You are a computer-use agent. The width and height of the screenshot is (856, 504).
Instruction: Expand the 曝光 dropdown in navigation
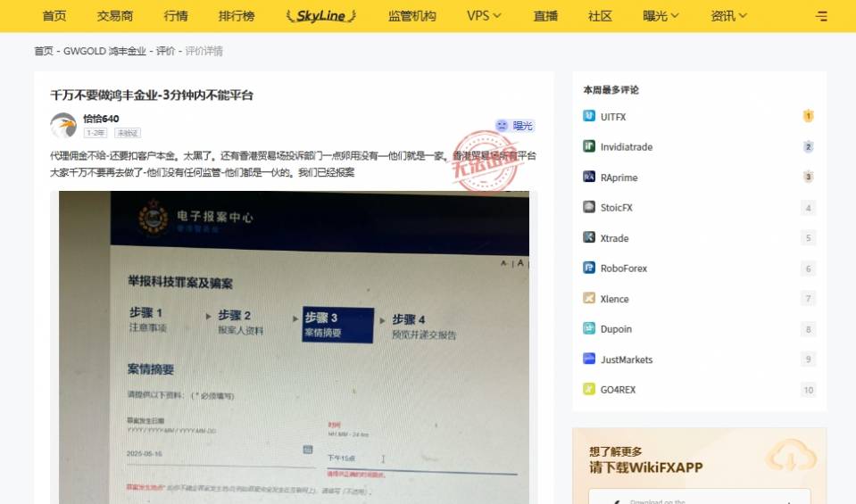(x=661, y=16)
